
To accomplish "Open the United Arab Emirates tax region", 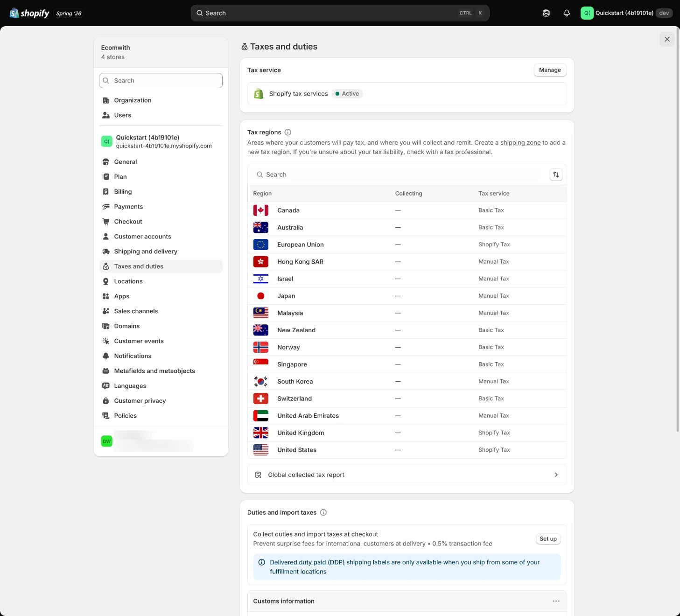I will 407,416.
